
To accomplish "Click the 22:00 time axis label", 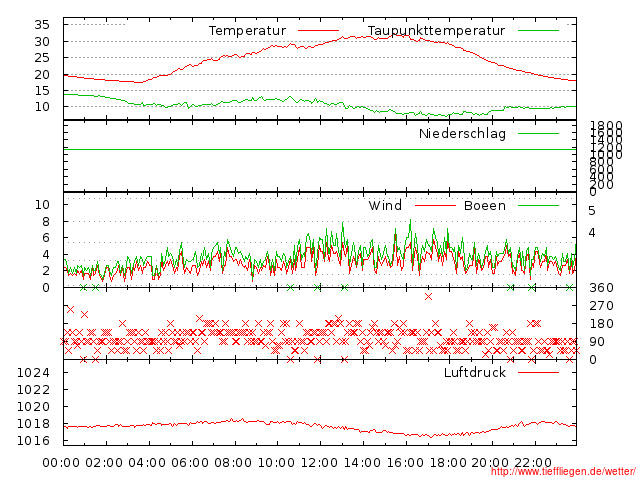I will pos(532,461).
